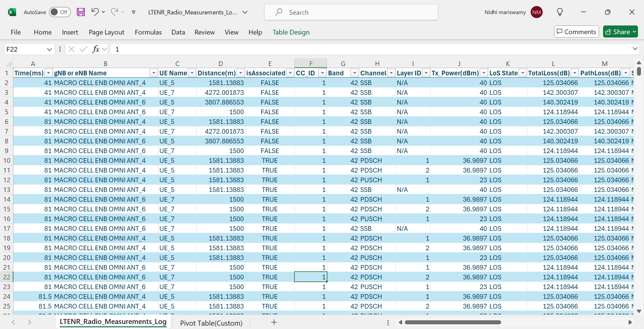Click the Insert Function fx icon
644x329 pixels.
click(96, 49)
